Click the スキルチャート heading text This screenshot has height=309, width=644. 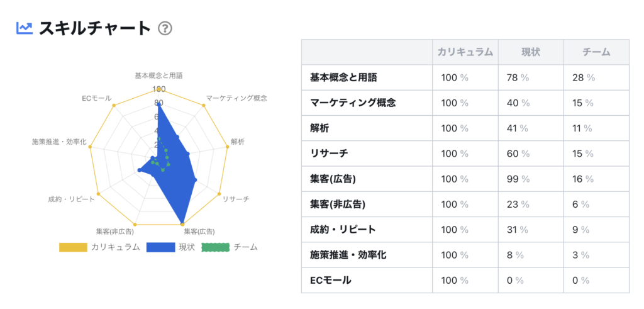coord(95,28)
